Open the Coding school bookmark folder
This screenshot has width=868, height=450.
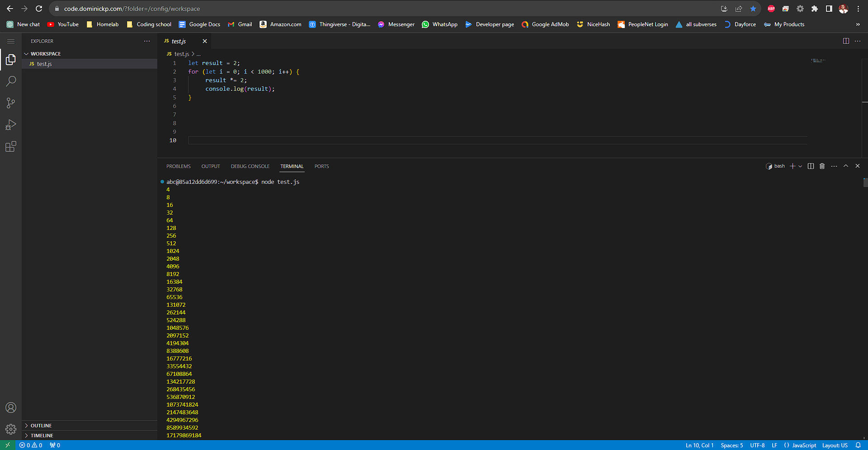(x=149, y=24)
